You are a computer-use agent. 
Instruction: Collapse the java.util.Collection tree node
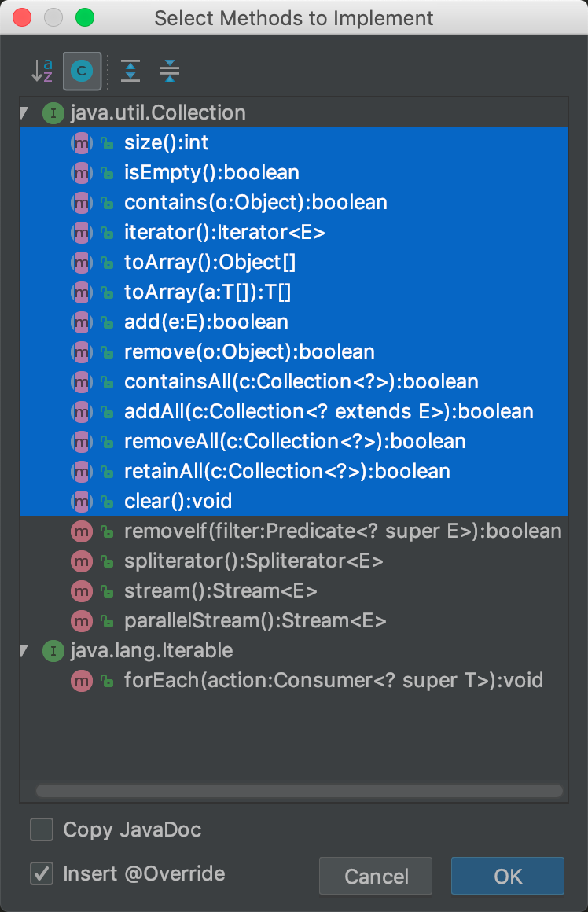25,113
